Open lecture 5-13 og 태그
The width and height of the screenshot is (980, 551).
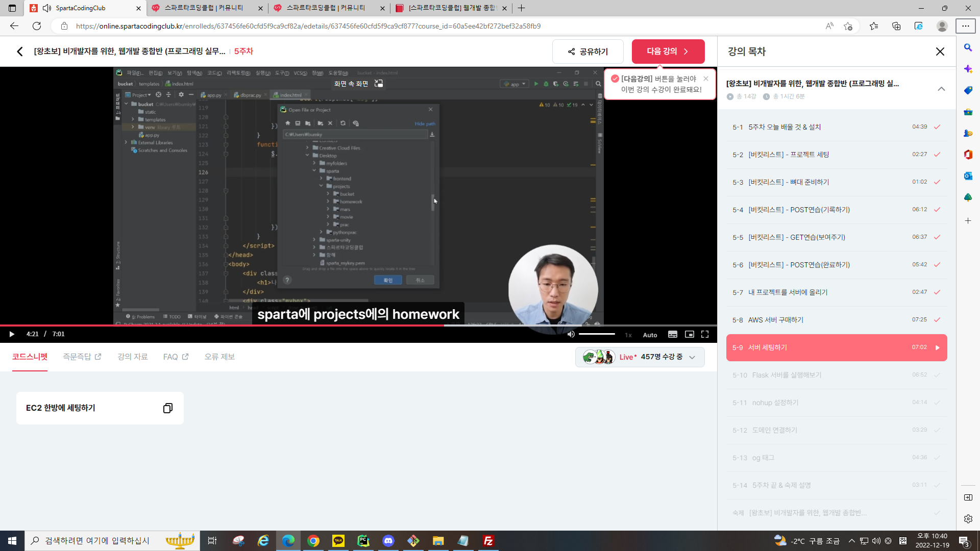tap(837, 458)
